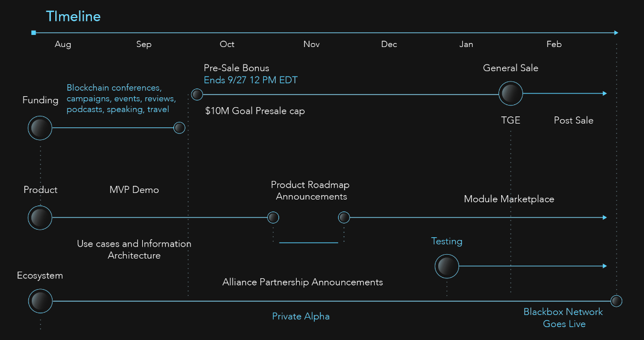Click the Ecosystem row start node
This screenshot has height=340, width=644.
pos(40,301)
